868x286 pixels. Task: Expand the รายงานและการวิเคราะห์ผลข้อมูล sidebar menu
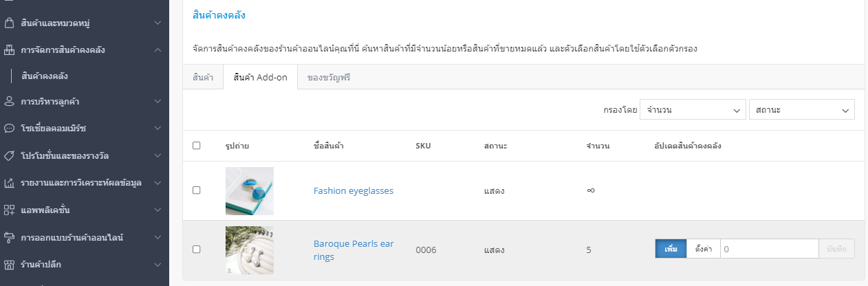158,183
